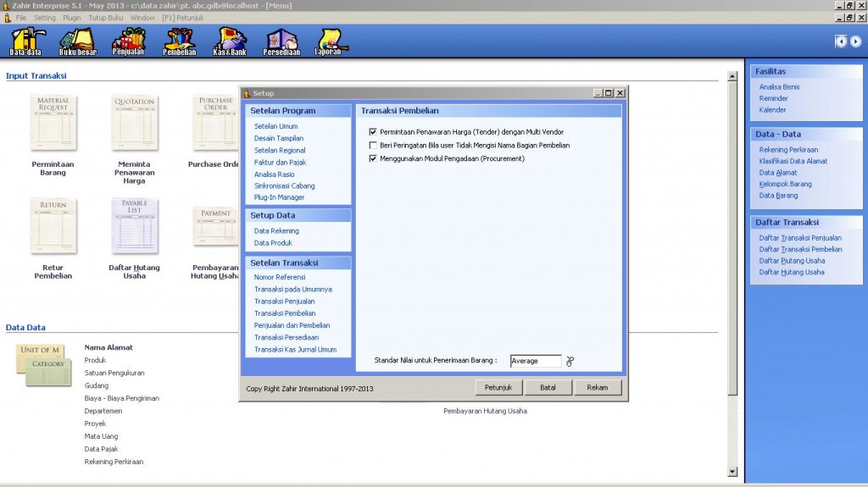Open the Pembelian module icon

(180, 41)
